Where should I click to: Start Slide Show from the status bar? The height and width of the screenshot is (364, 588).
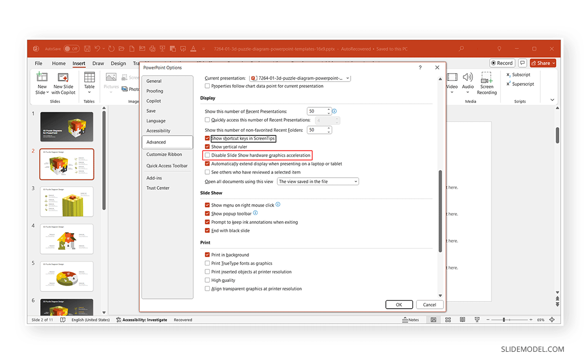[x=477, y=319]
